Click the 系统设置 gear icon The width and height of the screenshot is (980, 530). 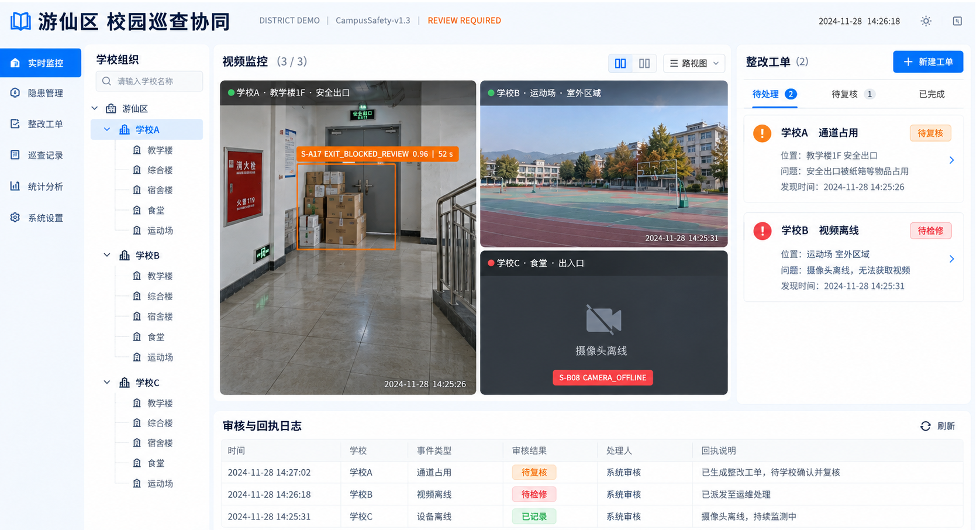pos(15,218)
